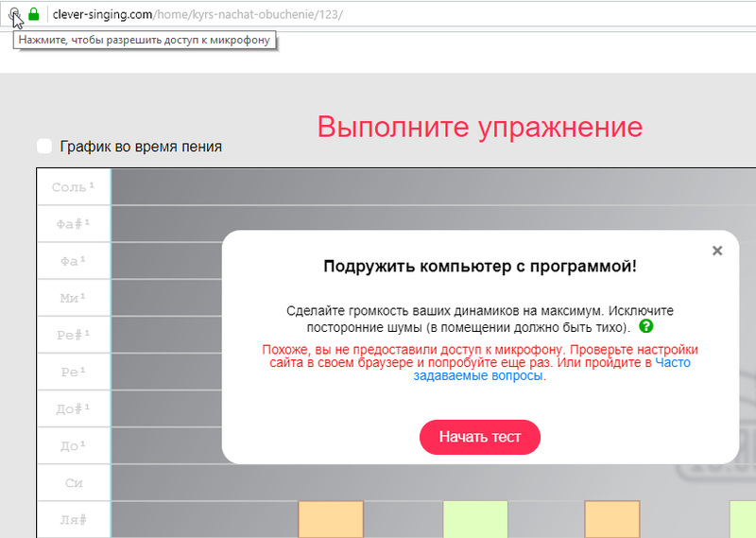Select the 'Ре¹' note row label
The image size is (756, 538).
pos(74,372)
